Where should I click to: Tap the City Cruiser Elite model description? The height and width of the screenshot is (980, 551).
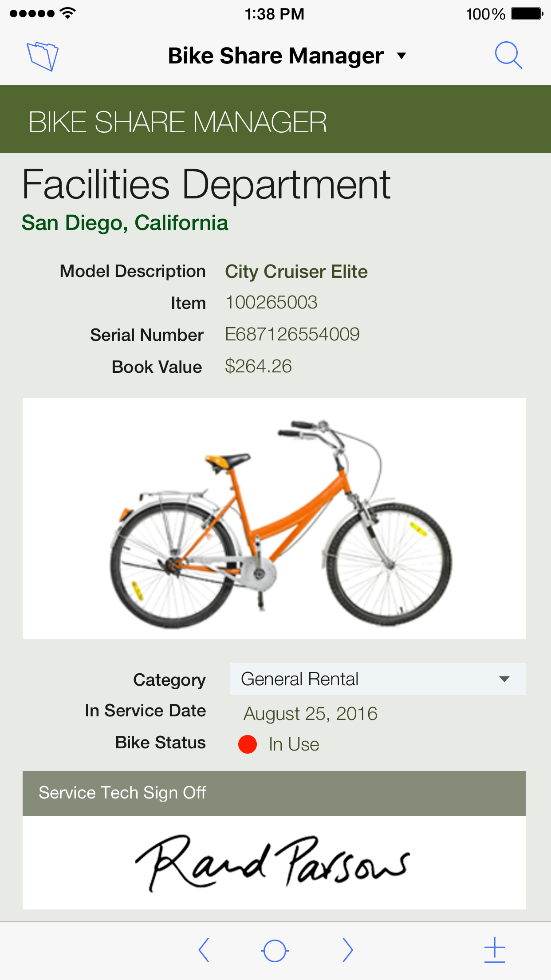pos(296,272)
